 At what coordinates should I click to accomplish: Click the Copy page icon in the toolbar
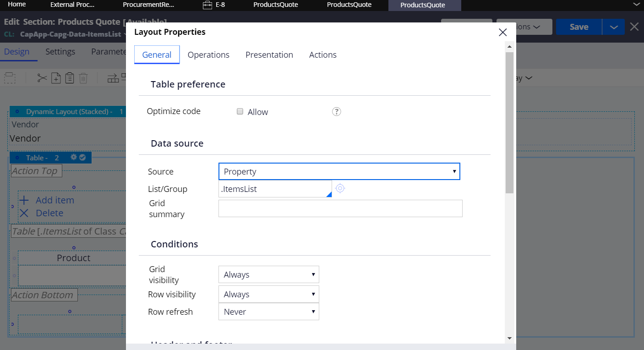point(56,77)
